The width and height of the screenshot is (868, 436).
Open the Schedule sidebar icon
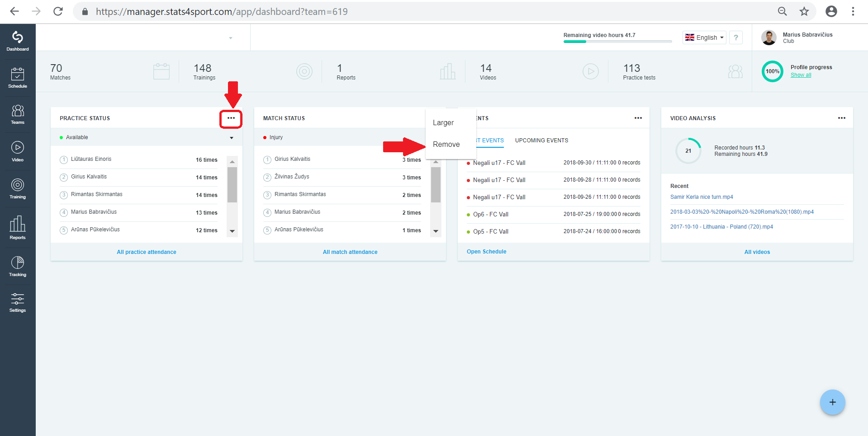[18, 78]
